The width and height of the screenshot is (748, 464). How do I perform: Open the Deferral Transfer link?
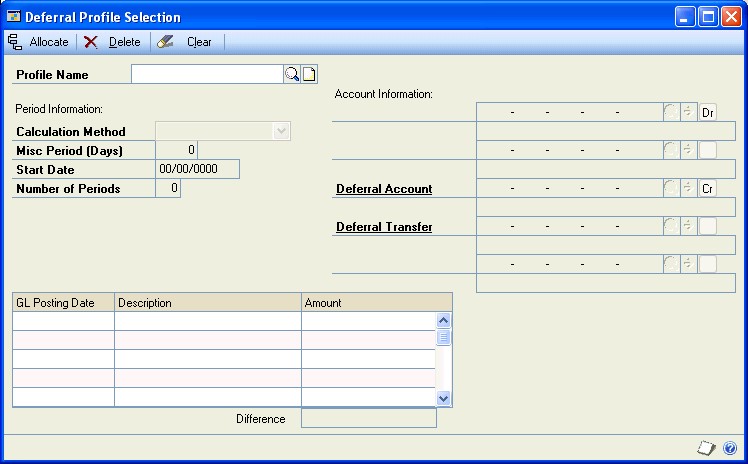point(384,227)
